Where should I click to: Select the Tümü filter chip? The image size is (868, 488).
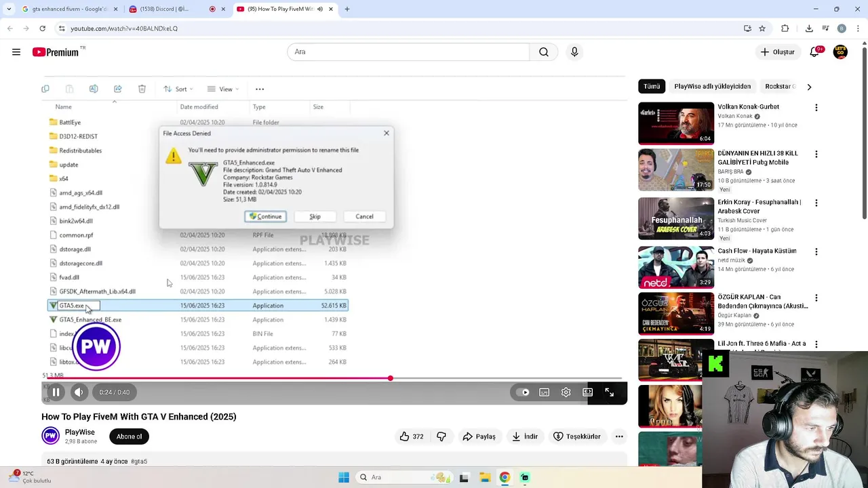point(652,87)
